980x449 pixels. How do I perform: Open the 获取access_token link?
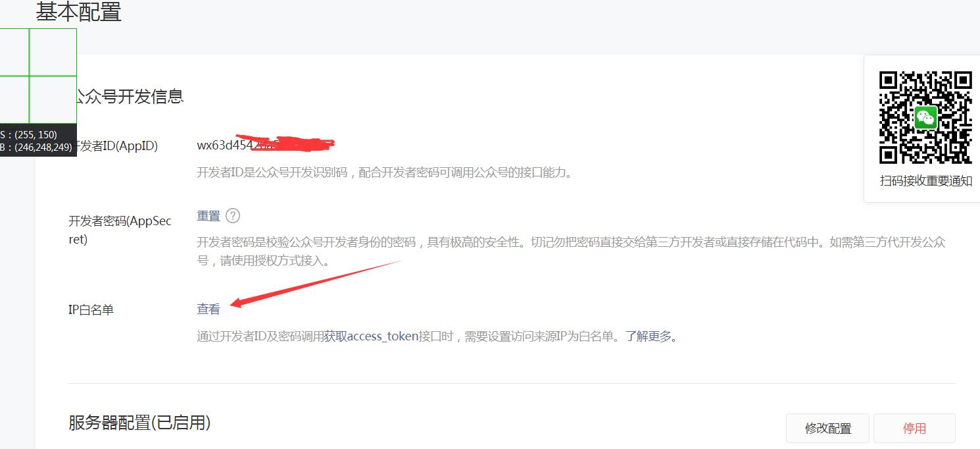pyautogui.click(x=371, y=336)
